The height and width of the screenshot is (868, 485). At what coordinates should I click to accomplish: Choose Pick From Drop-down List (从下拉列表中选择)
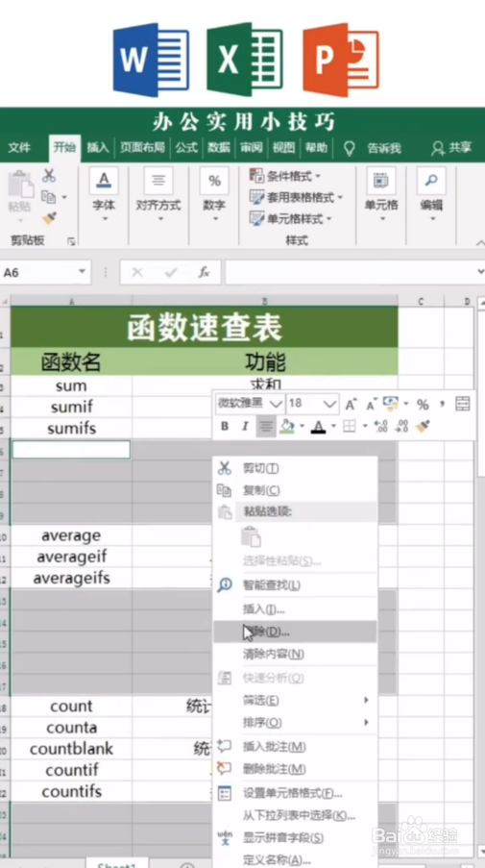[295, 815]
